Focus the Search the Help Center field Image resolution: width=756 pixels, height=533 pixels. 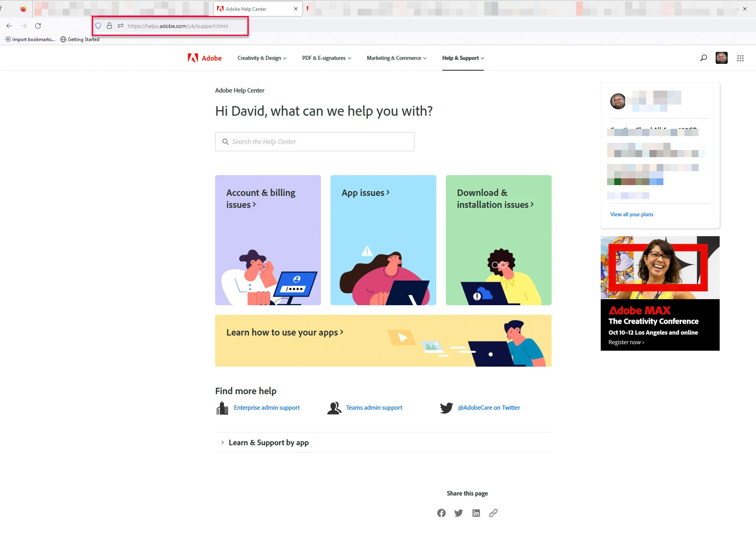pyautogui.click(x=315, y=142)
